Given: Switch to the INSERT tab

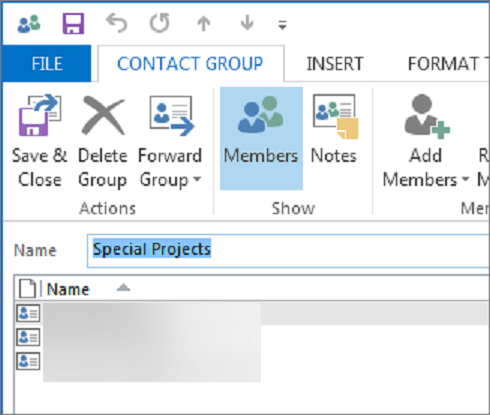Looking at the screenshot, I should (x=335, y=63).
